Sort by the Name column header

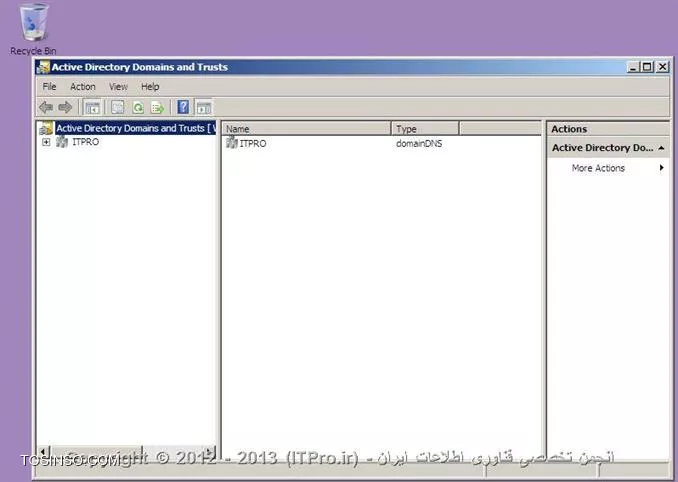pyautogui.click(x=306, y=128)
